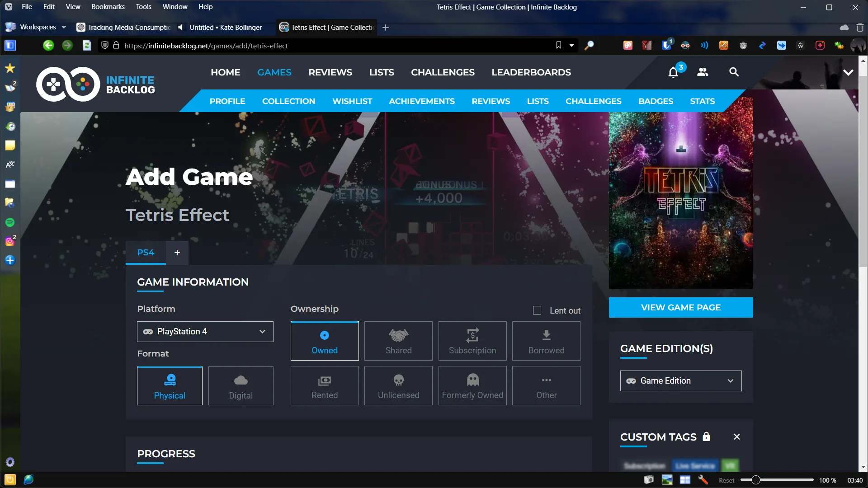
Task: Expand the user menu chevron
Action: click(x=848, y=72)
